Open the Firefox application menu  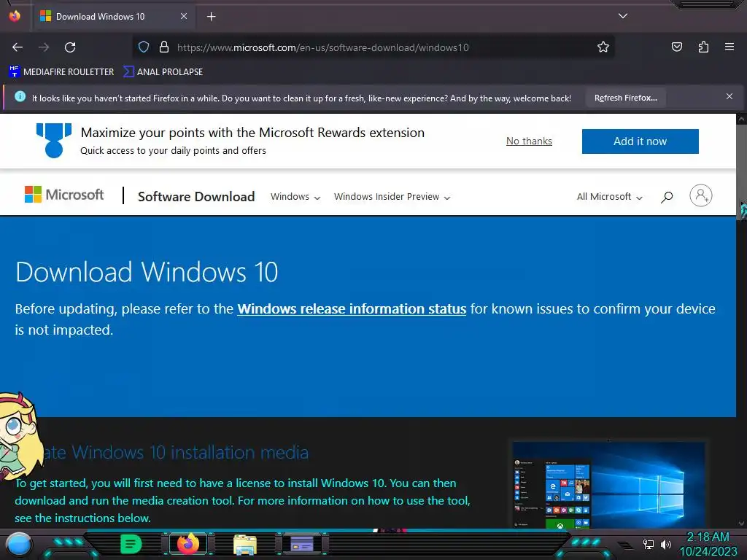coord(729,47)
